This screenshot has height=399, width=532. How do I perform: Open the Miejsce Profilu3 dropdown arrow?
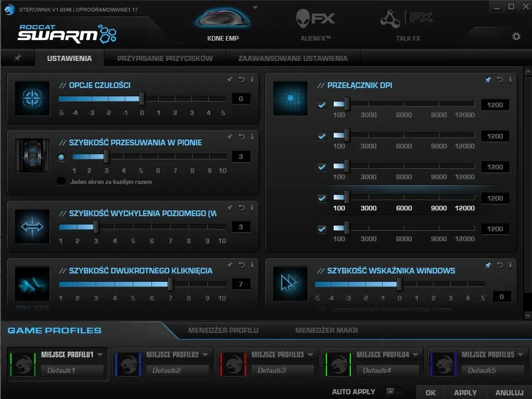coord(310,355)
